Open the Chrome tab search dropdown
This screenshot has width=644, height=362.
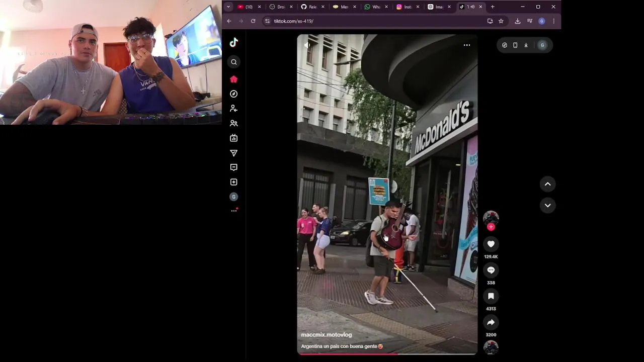point(228,7)
